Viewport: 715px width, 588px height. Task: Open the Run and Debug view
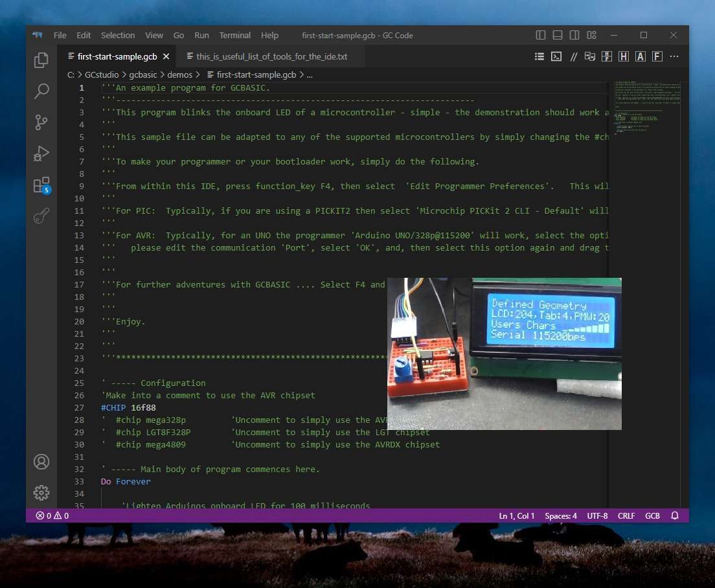pos(41,153)
